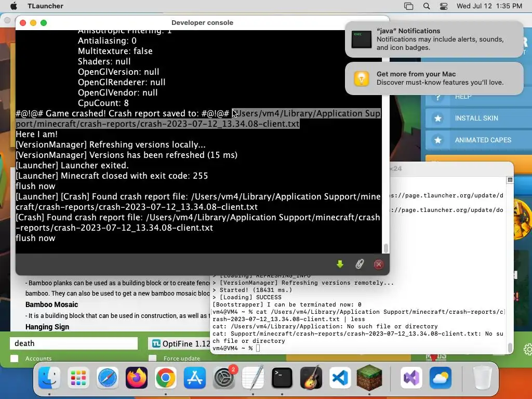Viewport: 532px width, 399px height.
Task: Click the 'Bamboo Mosaic' heading in launcher news
Action: tap(51, 304)
